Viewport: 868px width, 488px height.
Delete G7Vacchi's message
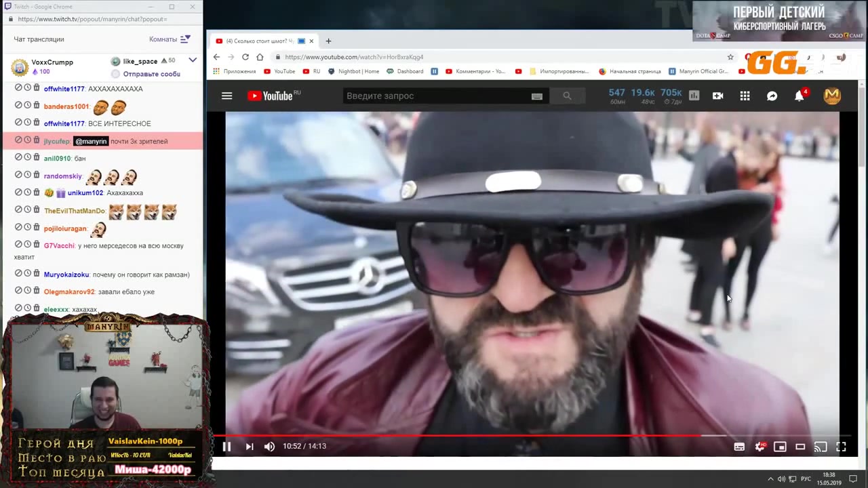(x=37, y=244)
